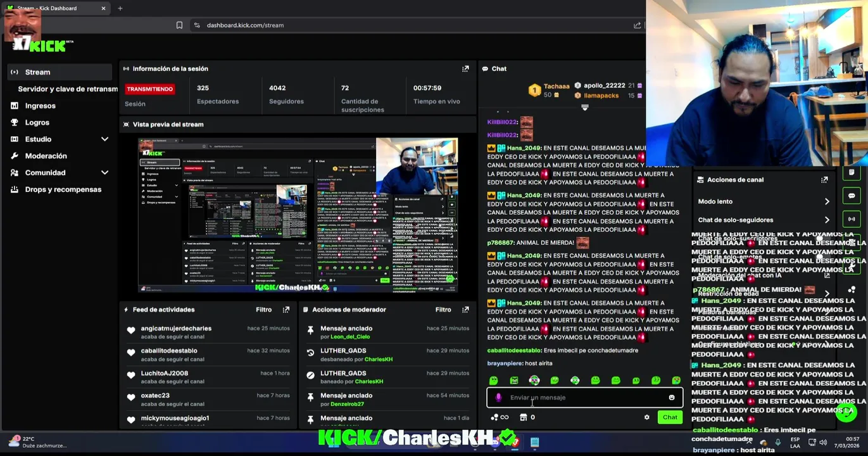Open the Modo lento options chevron
Viewport: 868px width, 456px height.
coord(827,201)
